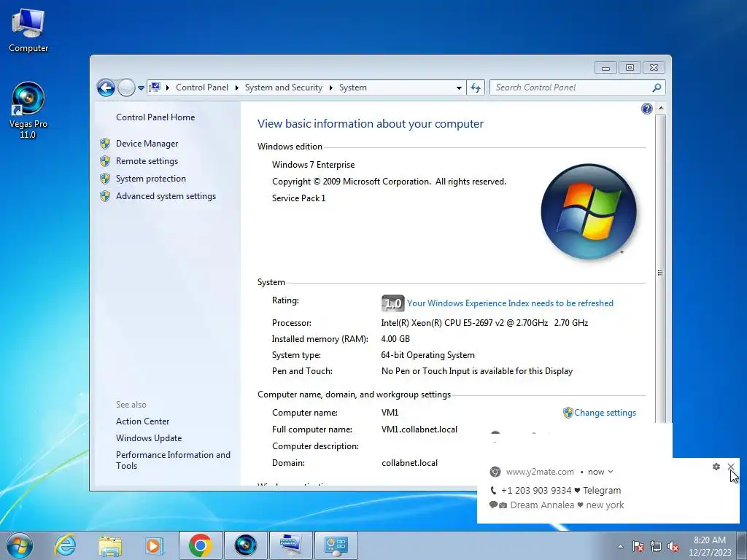
Task: Open Windows Media Player from taskbar
Action: pyautogui.click(x=154, y=545)
